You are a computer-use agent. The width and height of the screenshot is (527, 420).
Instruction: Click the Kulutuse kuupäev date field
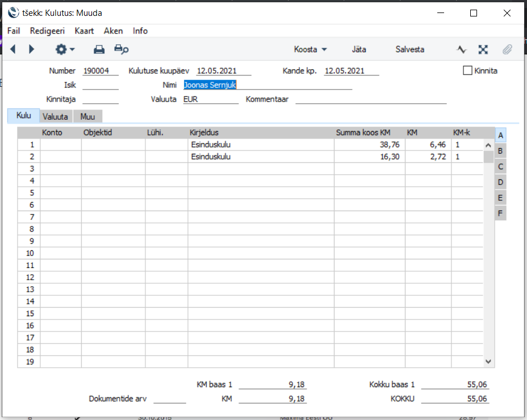224,71
